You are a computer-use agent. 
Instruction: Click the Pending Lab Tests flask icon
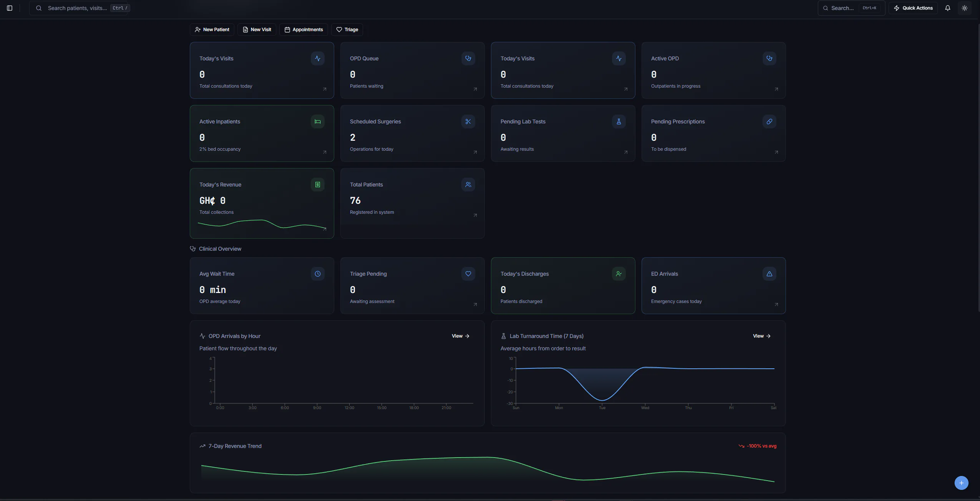[619, 122]
